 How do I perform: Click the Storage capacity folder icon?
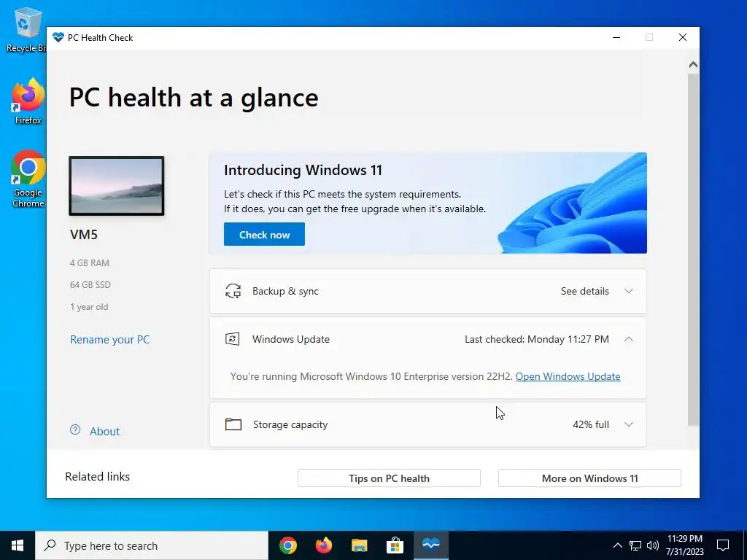pos(233,424)
